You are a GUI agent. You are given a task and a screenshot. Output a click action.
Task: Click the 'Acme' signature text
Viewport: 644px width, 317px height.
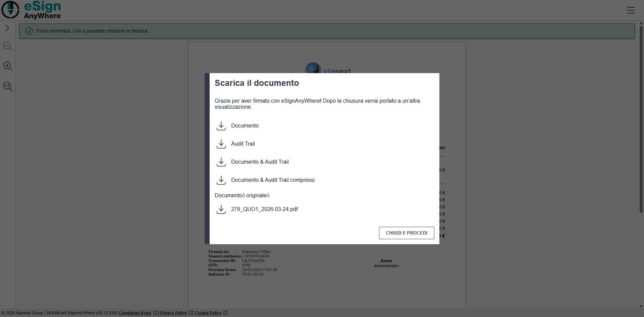point(386,261)
